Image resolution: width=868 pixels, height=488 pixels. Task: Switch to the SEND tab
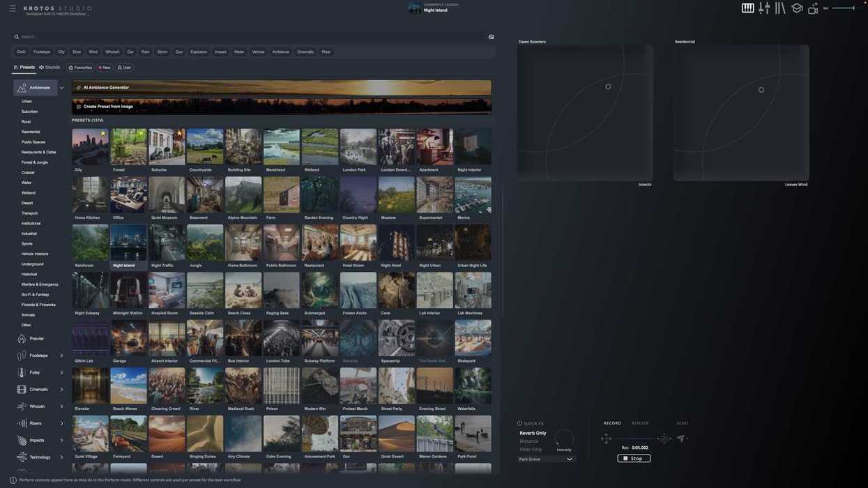pyautogui.click(x=682, y=423)
